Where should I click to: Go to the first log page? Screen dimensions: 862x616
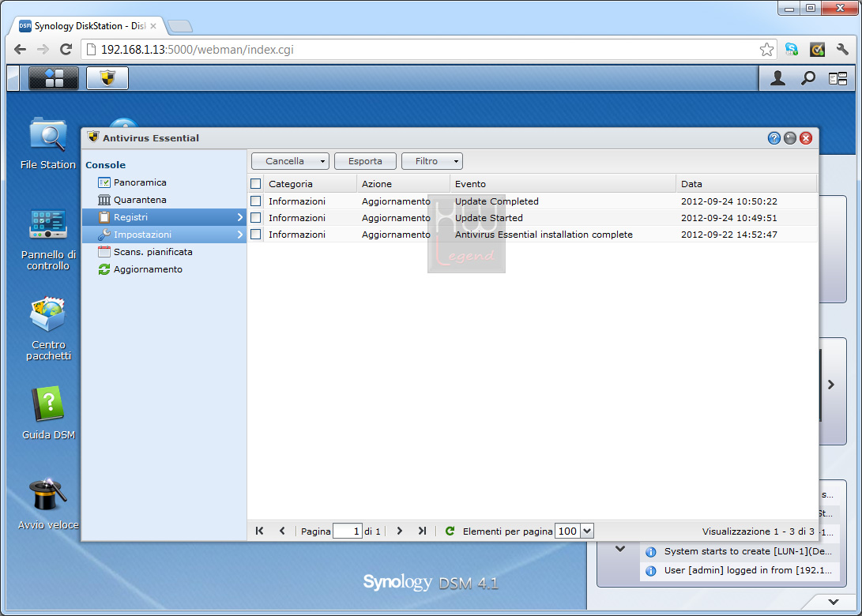coord(259,531)
